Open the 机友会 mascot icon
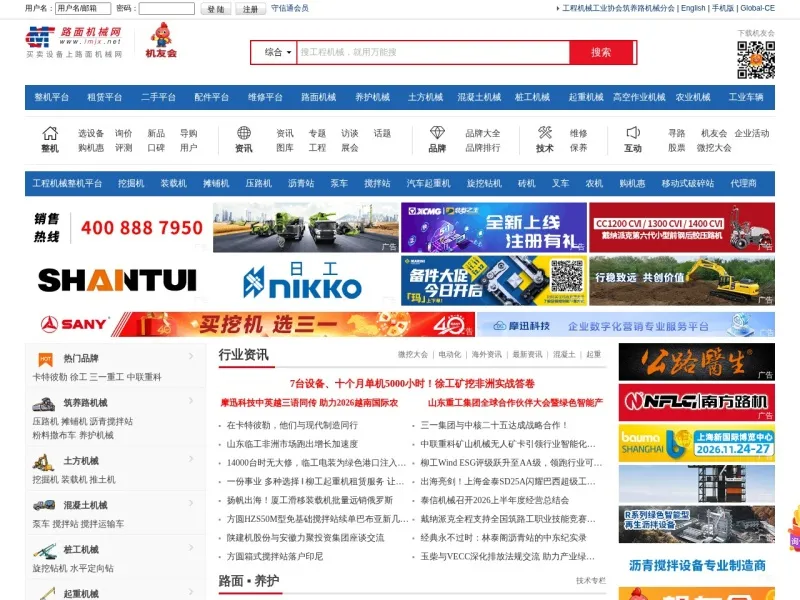Image resolution: width=800 pixels, height=600 pixels. (161, 40)
